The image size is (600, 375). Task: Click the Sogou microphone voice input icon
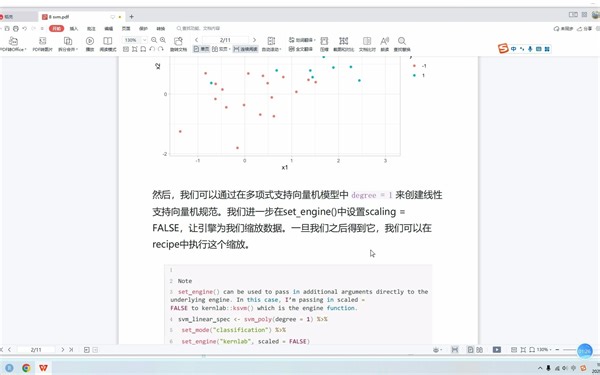[530, 49]
